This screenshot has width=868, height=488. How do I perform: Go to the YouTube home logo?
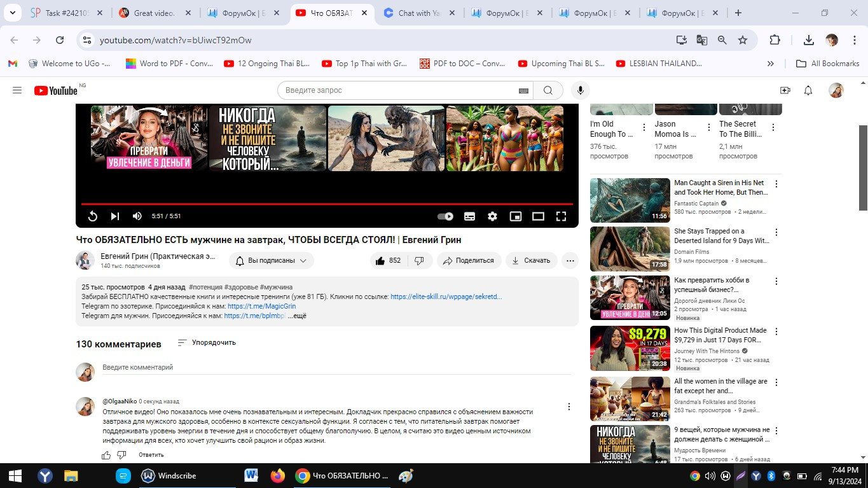(56, 90)
